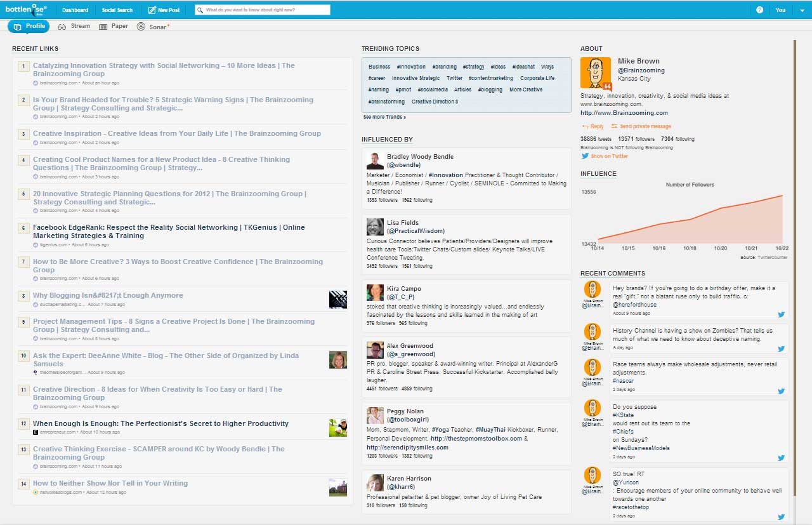812x525 pixels.
Task: Click the page's vertical scrollbar
Action: (794, 267)
